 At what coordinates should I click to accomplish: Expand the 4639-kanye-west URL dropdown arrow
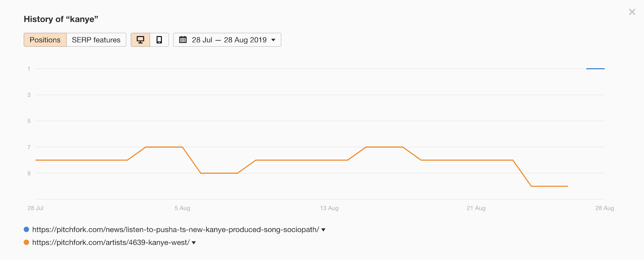(x=194, y=243)
